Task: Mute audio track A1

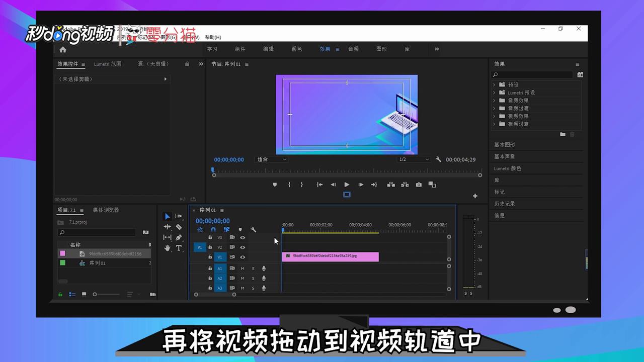Action: click(x=243, y=268)
